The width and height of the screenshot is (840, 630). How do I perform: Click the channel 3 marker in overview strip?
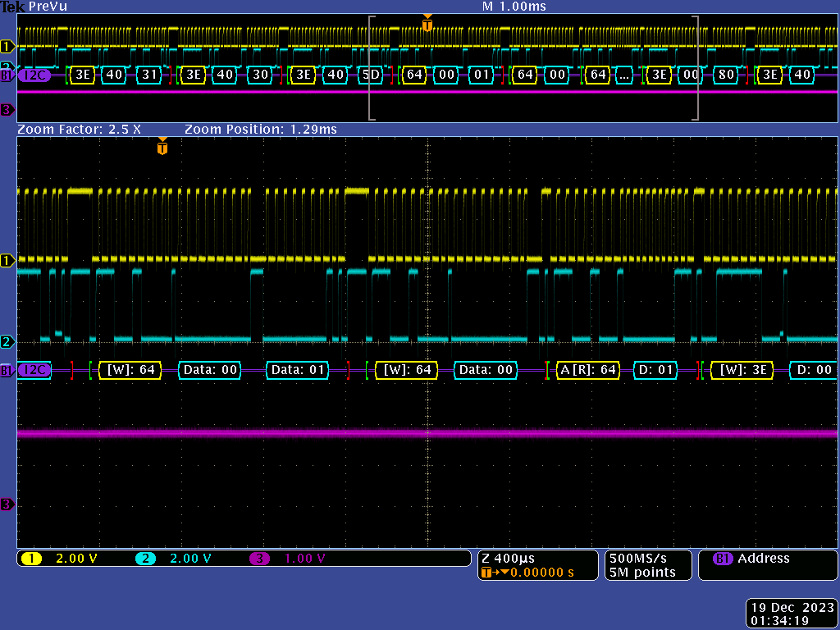coord(7,111)
